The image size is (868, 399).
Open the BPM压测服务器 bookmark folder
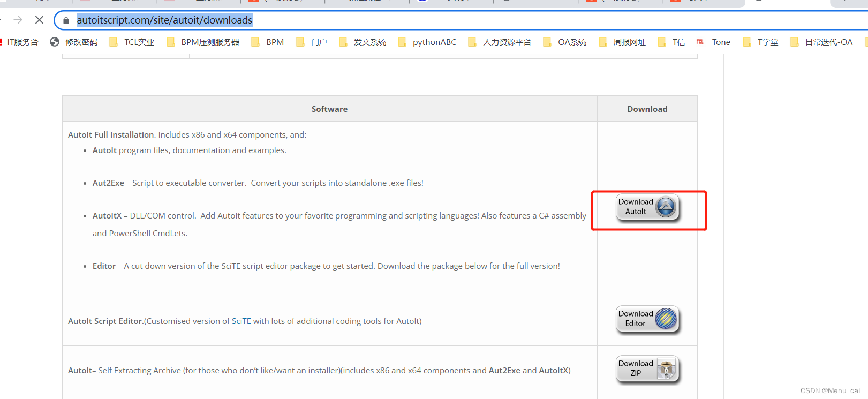(203, 42)
